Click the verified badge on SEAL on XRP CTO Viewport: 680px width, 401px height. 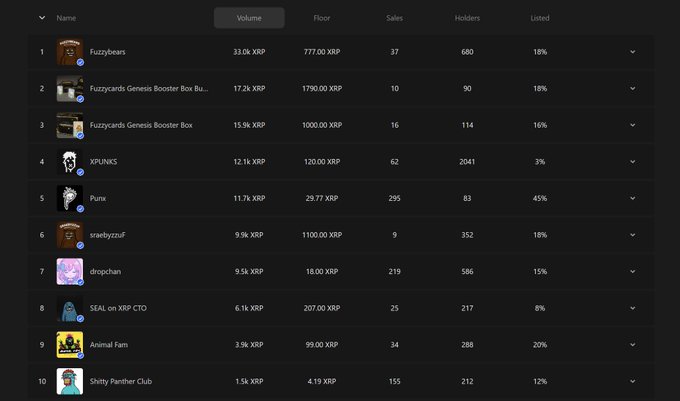point(80,319)
